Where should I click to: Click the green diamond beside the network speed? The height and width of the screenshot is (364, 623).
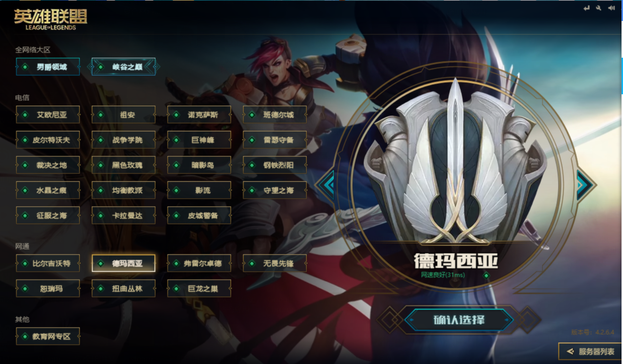click(486, 276)
